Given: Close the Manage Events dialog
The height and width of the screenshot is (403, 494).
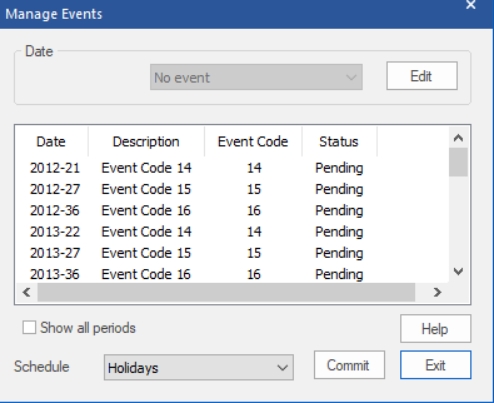Looking at the screenshot, I should click(470, 5).
